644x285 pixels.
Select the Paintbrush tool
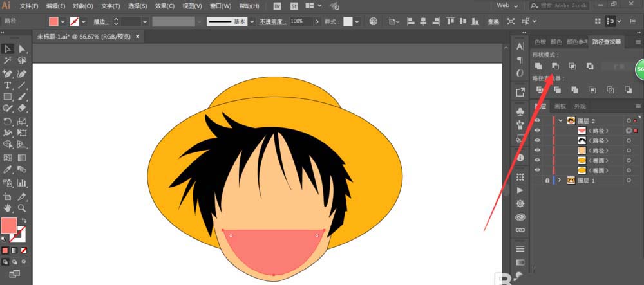tap(22, 97)
